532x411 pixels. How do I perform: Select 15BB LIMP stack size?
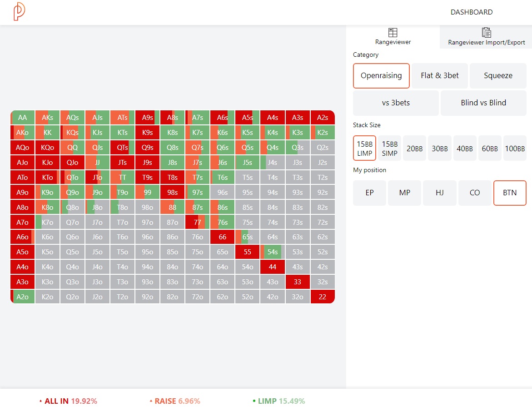[364, 148]
